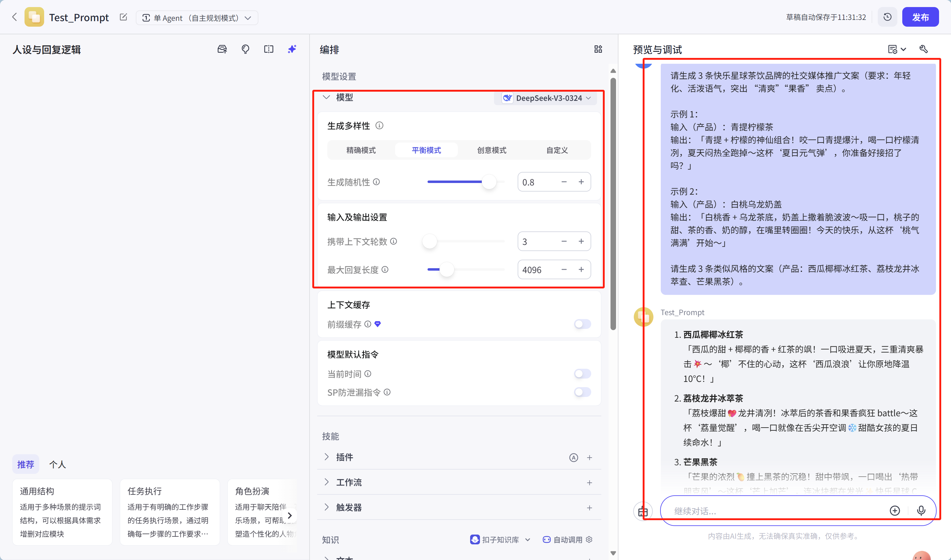Add a new 插件 with plus
951x560 pixels.
(x=589, y=457)
